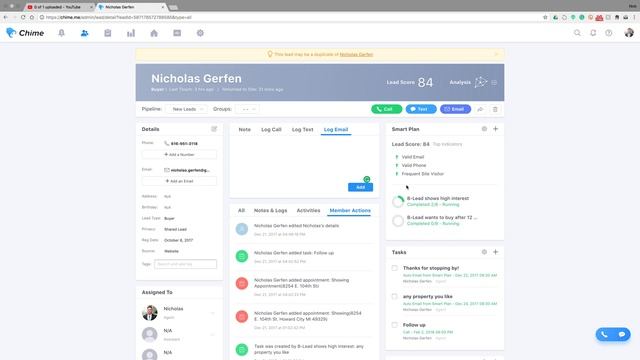Click the Nicholas agent photo
The width and height of the screenshot is (640, 360).
(149, 313)
